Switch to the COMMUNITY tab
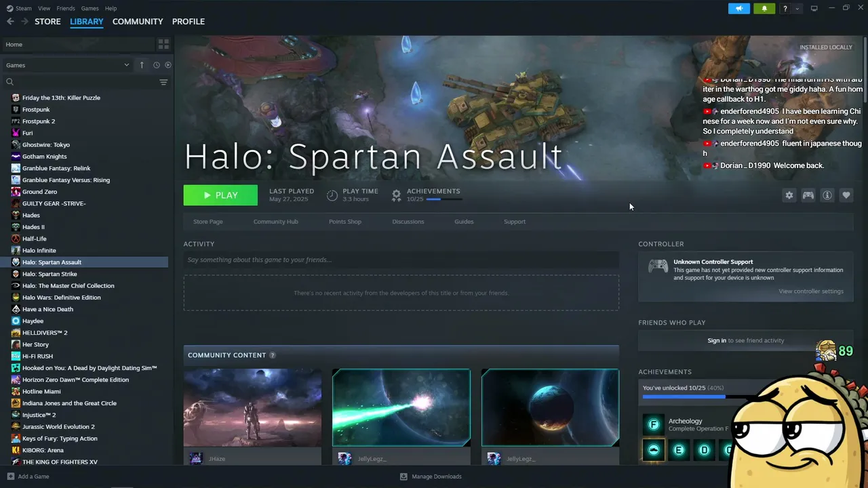 pyautogui.click(x=138, y=22)
